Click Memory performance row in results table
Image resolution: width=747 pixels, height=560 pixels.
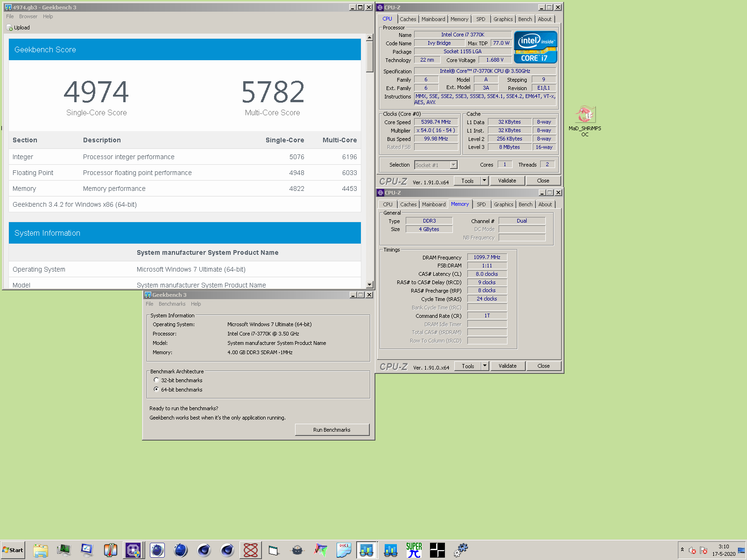(185, 189)
